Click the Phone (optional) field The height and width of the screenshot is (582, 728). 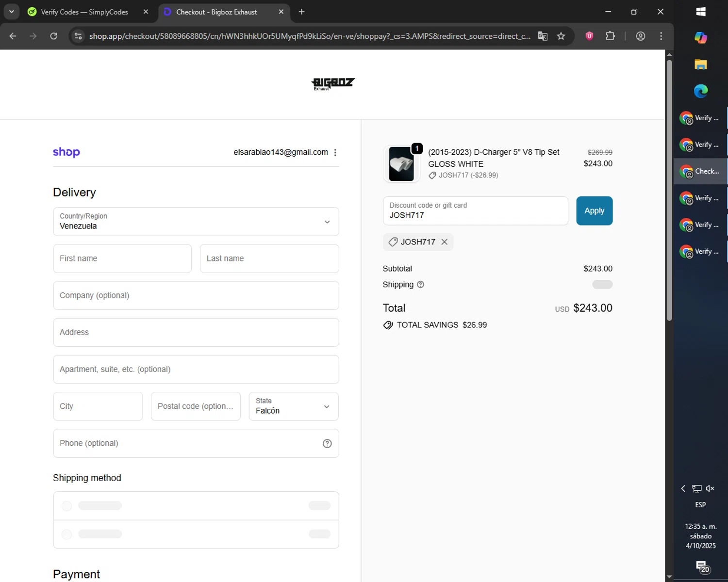[x=196, y=443]
